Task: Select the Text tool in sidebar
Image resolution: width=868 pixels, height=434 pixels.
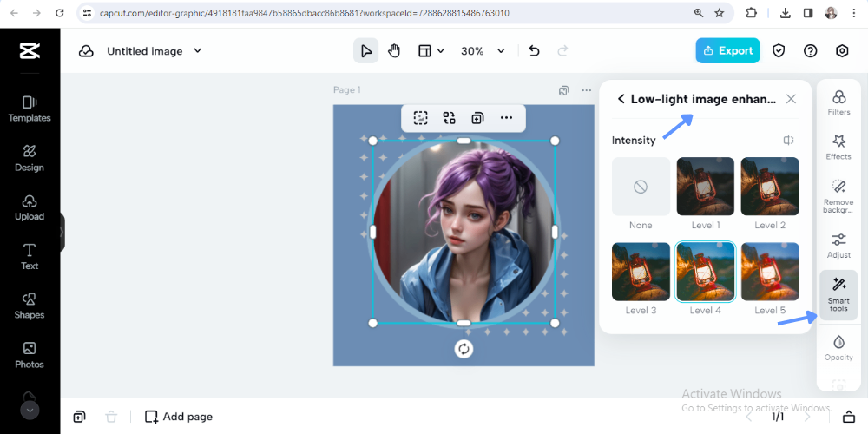Action: tap(30, 257)
